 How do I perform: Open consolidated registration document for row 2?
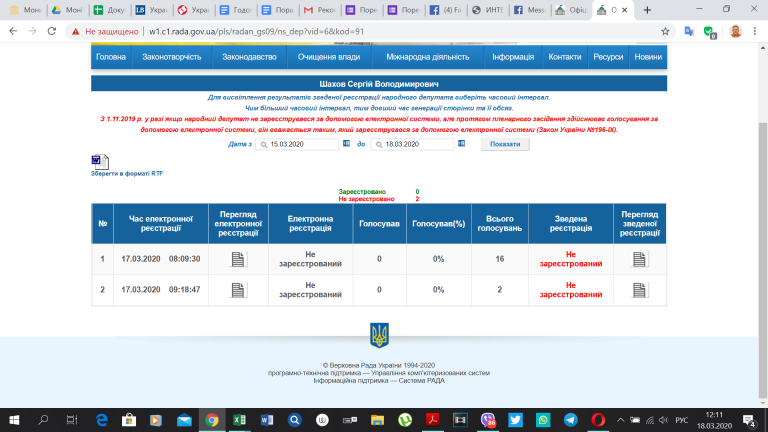[639, 289]
